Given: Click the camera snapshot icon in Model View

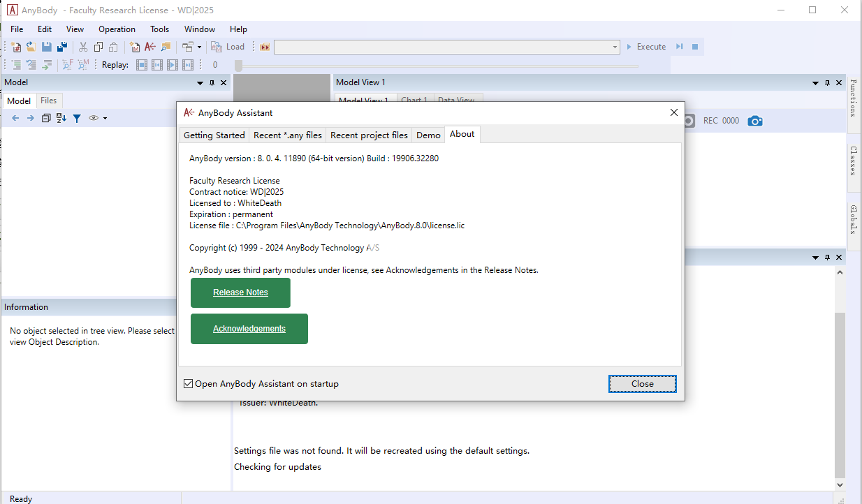Looking at the screenshot, I should coord(754,121).
